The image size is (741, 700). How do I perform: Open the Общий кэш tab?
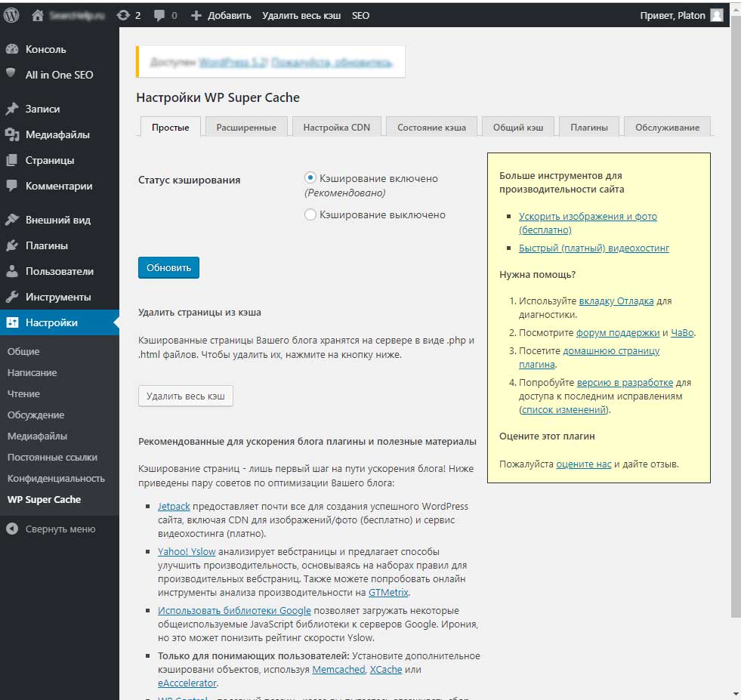pos(518,127)
